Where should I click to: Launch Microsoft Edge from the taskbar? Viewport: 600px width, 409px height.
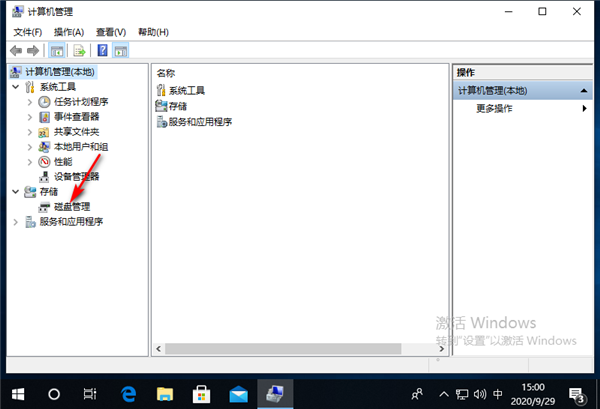128,394
